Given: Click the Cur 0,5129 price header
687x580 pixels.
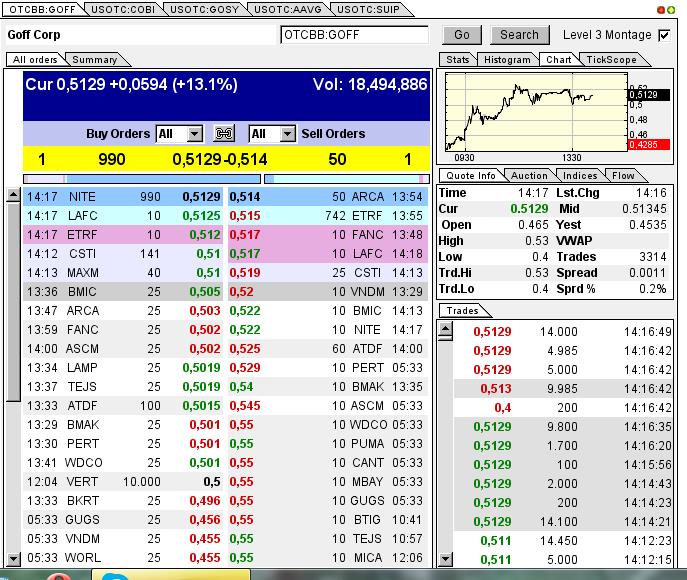Looking at the screenshot, I should point(131,85).
